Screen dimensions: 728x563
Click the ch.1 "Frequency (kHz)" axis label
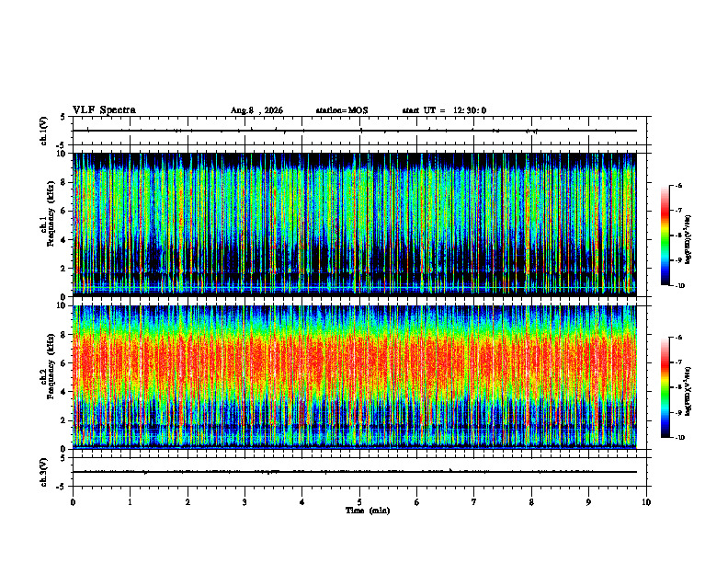51,213
